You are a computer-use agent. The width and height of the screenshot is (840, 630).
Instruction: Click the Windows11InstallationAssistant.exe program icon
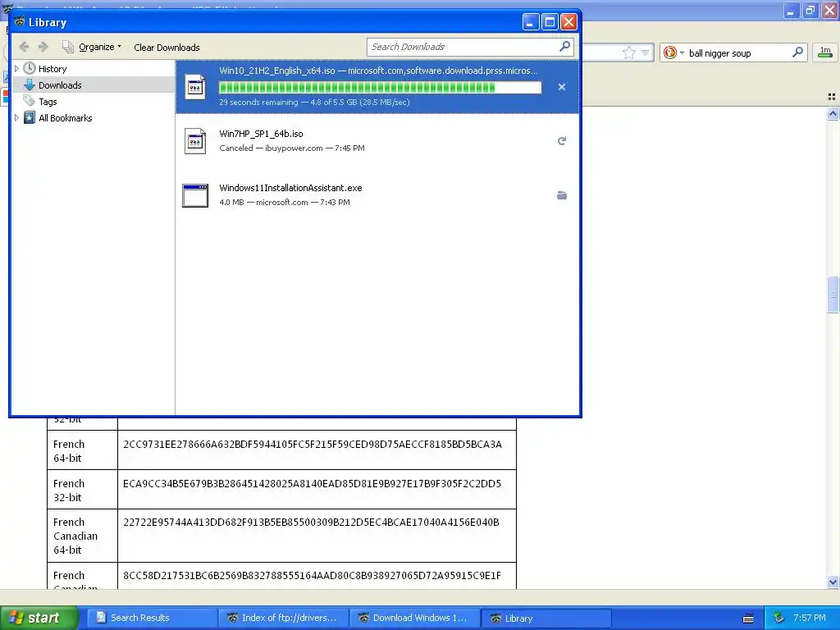point(195,195)
